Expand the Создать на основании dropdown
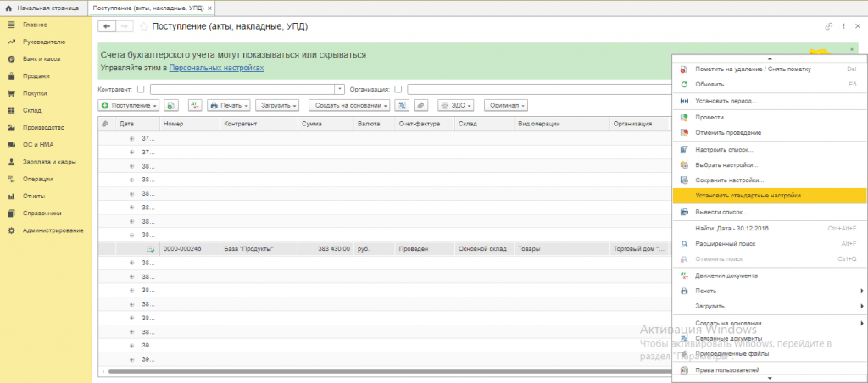 pos(348,106)
